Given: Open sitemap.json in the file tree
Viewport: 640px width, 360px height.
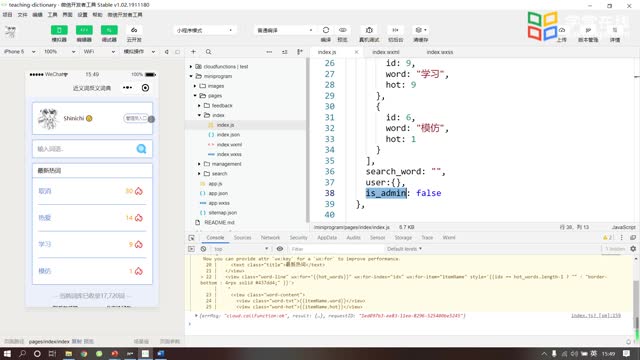Looking at the screenshot, I should click(222, 213).
